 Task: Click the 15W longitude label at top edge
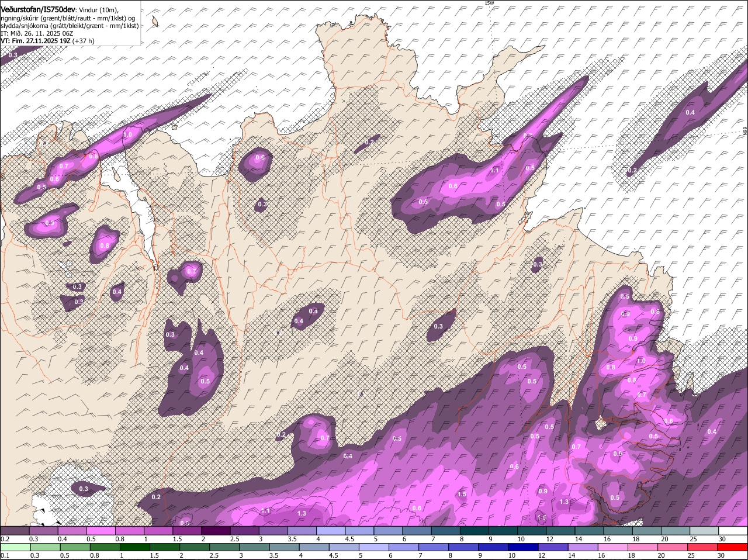coord(489,3)
